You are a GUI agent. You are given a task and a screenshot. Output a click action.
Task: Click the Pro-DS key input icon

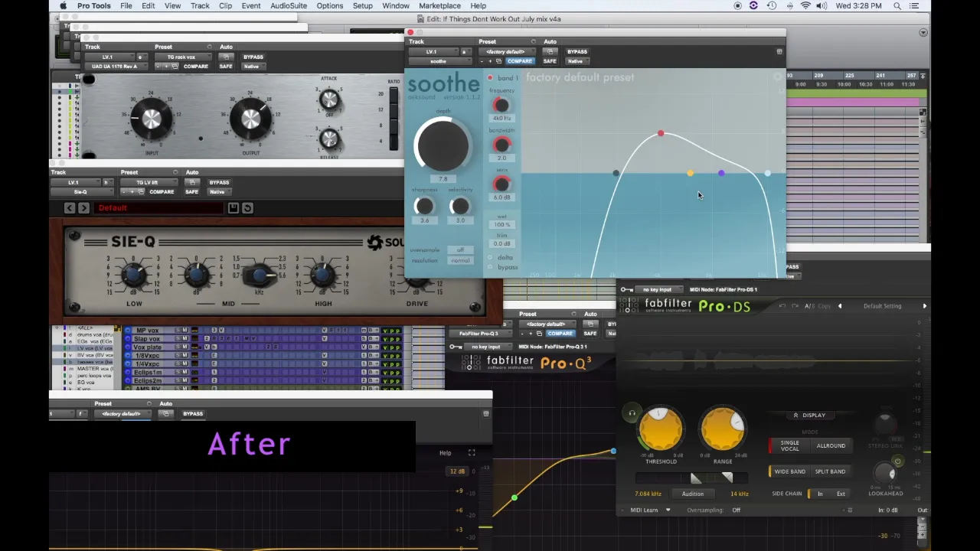pos(627,289)
